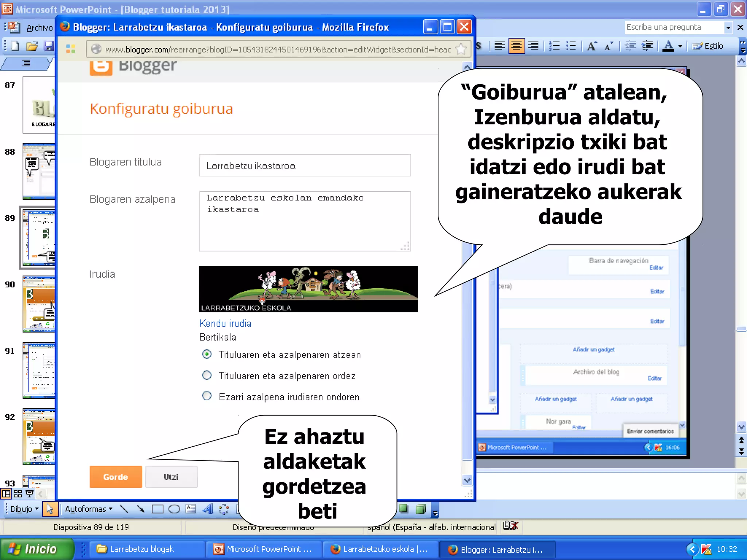747x560 pixels.
Task: Click the new document icon in PowerPoint
Action: pos(15,46)
